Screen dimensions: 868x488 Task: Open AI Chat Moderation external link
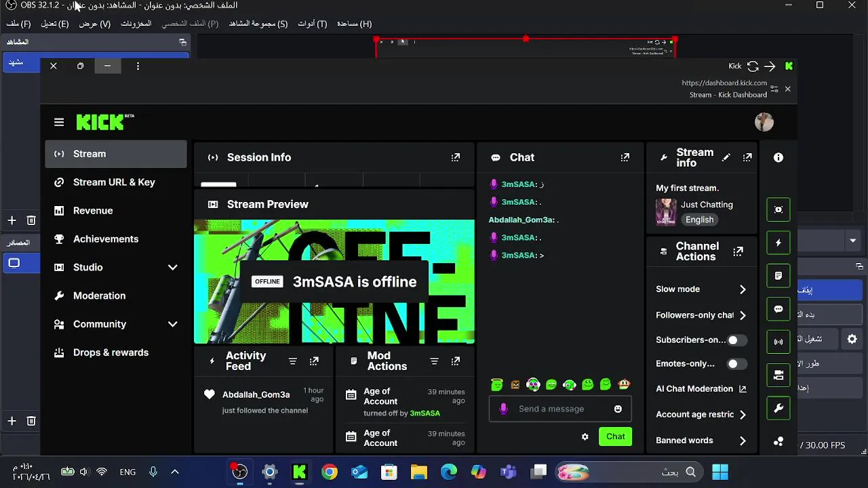pyautogui.click(x=743, y=389)
